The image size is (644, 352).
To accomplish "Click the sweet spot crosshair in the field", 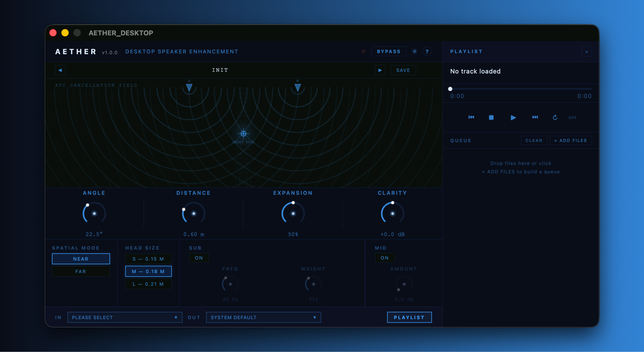I will coord(243,134).
